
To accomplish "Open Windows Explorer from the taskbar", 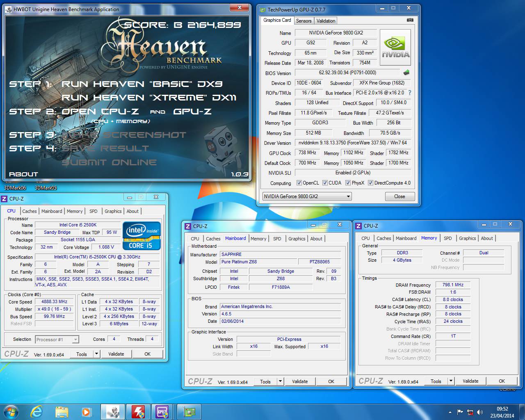I will (x=62, y=412).
